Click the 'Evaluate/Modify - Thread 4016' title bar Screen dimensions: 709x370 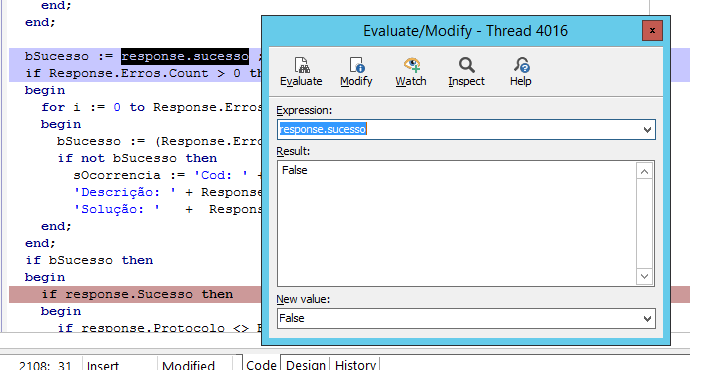[x=465, y=31]
